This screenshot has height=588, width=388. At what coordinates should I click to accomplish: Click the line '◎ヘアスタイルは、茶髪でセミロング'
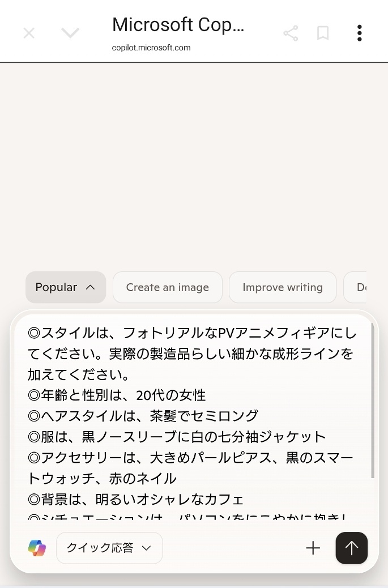143,415
